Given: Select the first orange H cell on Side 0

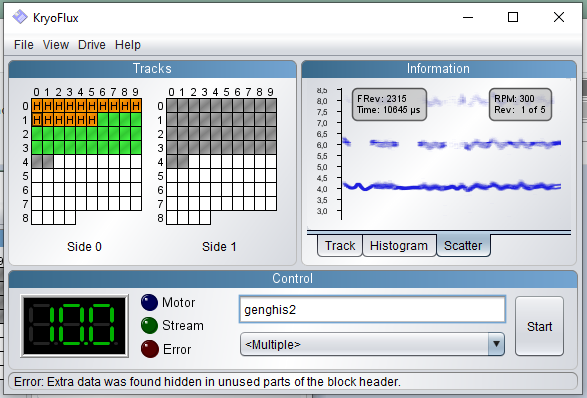Looking at the screenshot, I should [37, 106].
